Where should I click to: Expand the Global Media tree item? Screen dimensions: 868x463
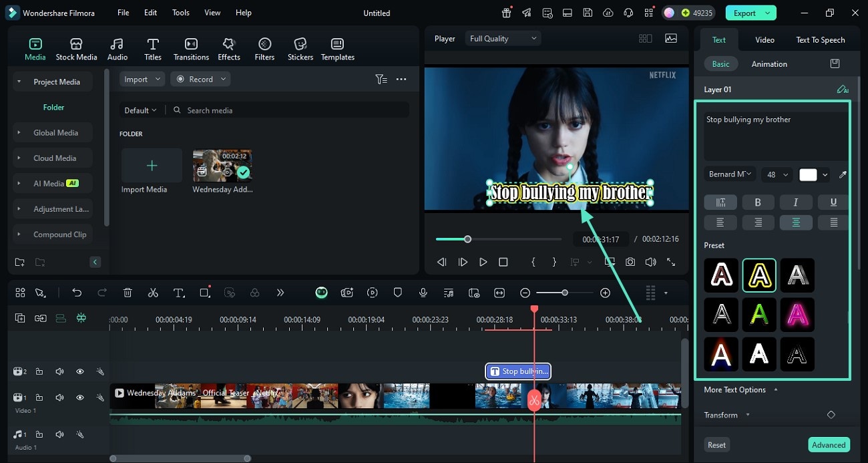pyautogui.click(x=19, y=133)
